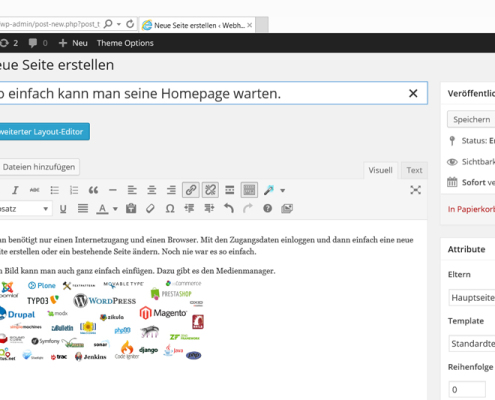The width and height of the screenshot is (495, 400).
Task: Align text right
Action: (171, 190)
